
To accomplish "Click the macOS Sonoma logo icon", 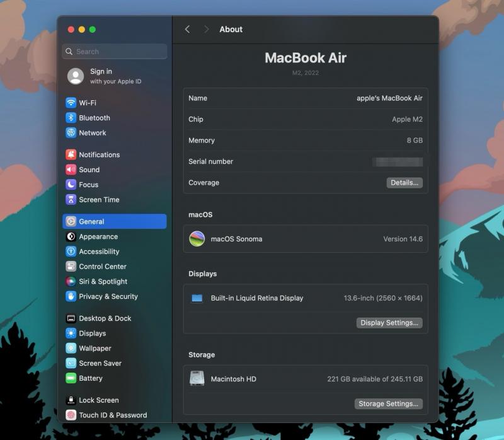I will pyautogui.click(x=197, y=239).
